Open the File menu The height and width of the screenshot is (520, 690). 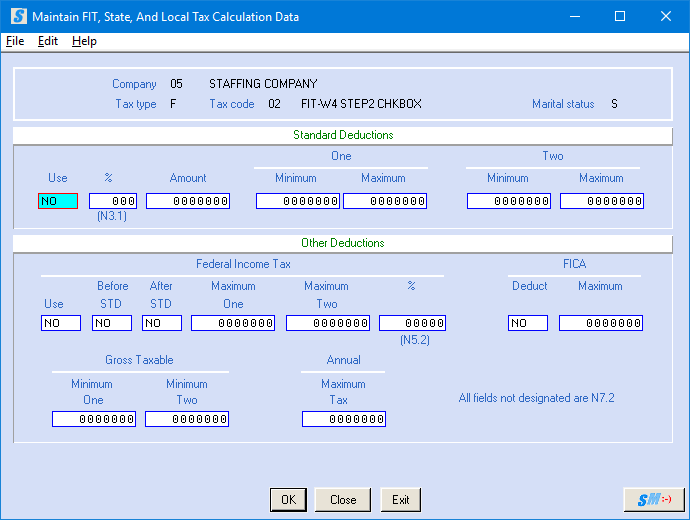(x=15, y=41)
